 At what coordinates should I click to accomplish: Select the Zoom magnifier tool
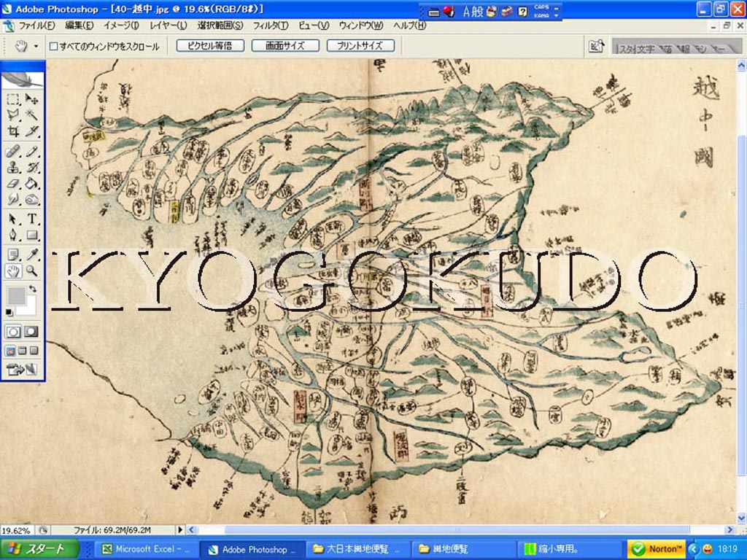[31, 271]
